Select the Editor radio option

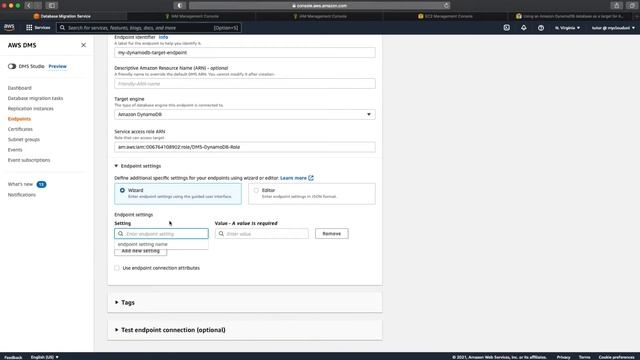(x=256, y=190)
